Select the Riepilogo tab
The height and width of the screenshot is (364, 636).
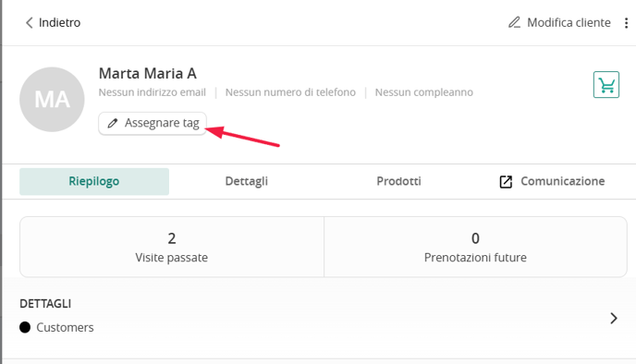coord(94,182)
